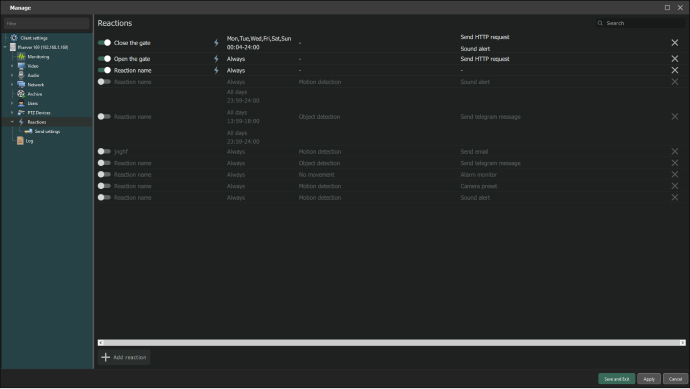Screen dimensions: 690x389
Task: Open PTZ Devices tree item
Action: coord(39,113)
